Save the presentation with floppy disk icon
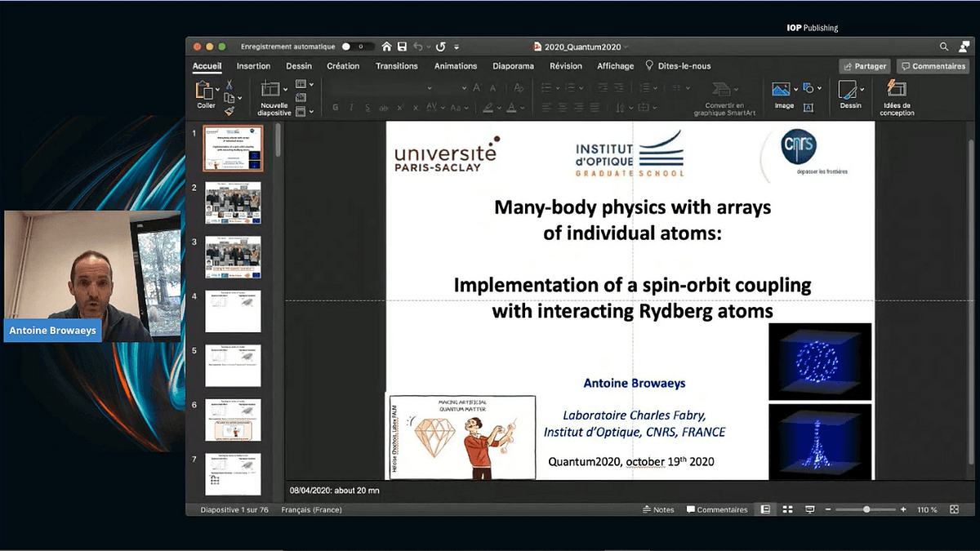The image size is (980, 551). (x=402, y=47)
